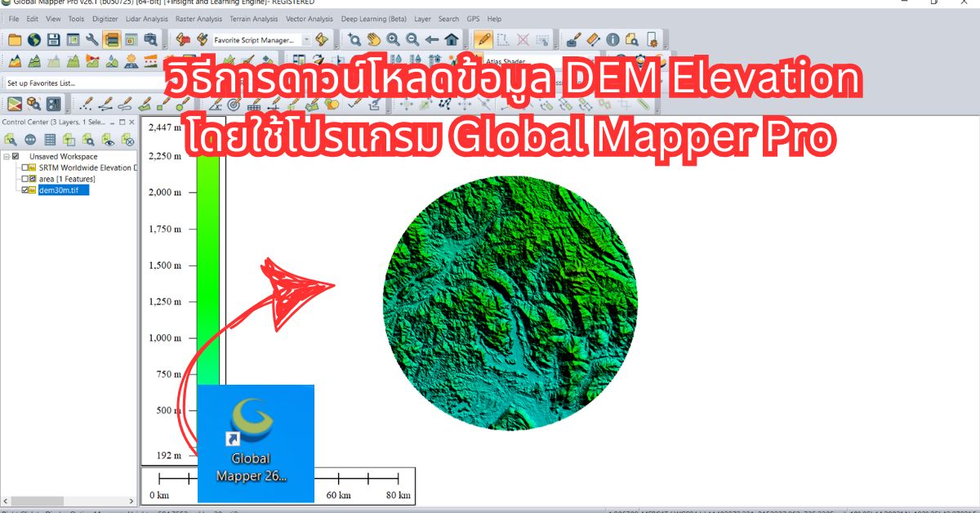Image resolution: width=980 pixels, height=513 pixels.
Task: Open the Help menu
Action: tap(494, 19)
